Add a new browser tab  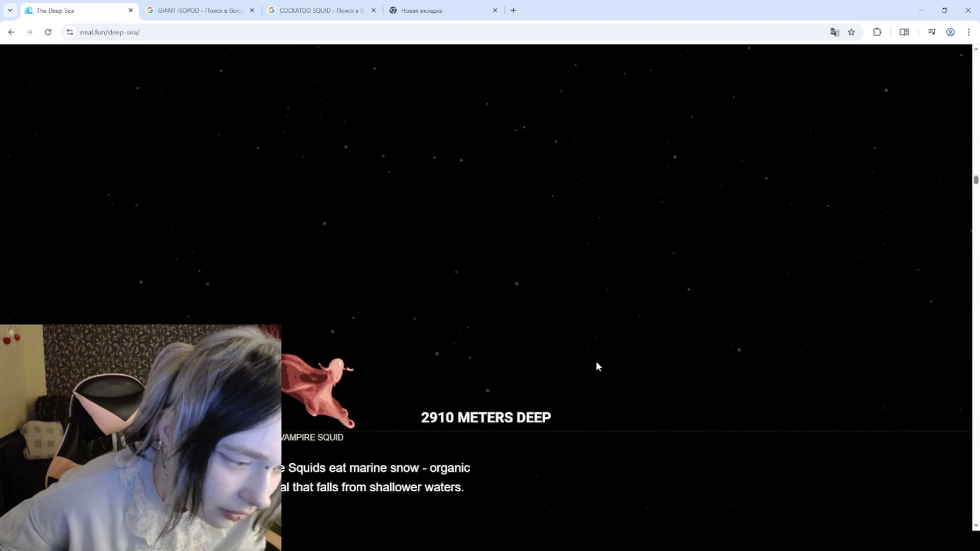tap(513, 10)
